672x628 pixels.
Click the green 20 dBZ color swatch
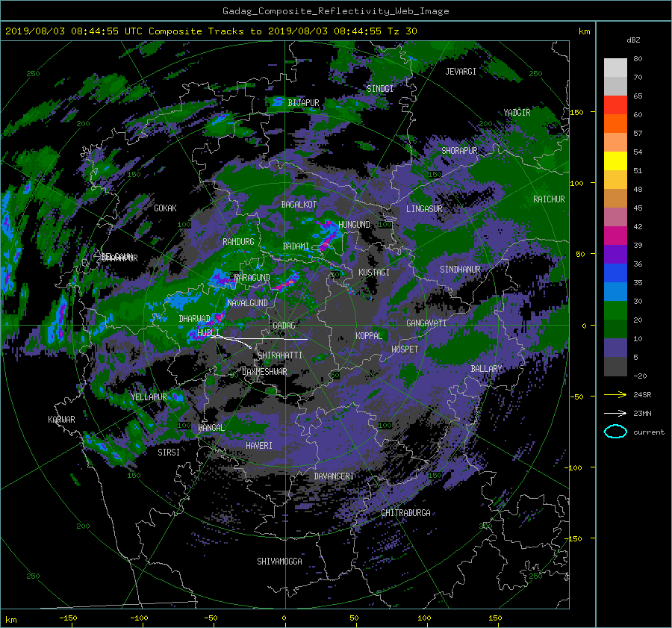[x=615, y=311]
